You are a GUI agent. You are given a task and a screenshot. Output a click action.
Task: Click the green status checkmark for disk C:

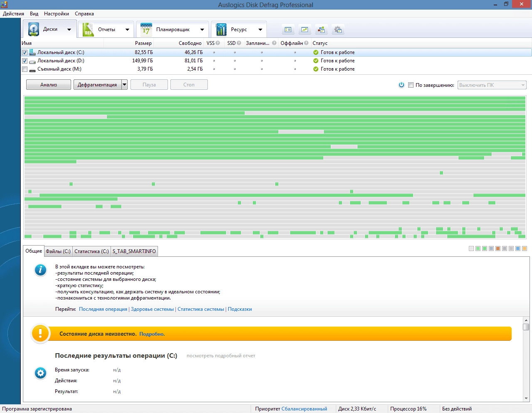(316, 52)
